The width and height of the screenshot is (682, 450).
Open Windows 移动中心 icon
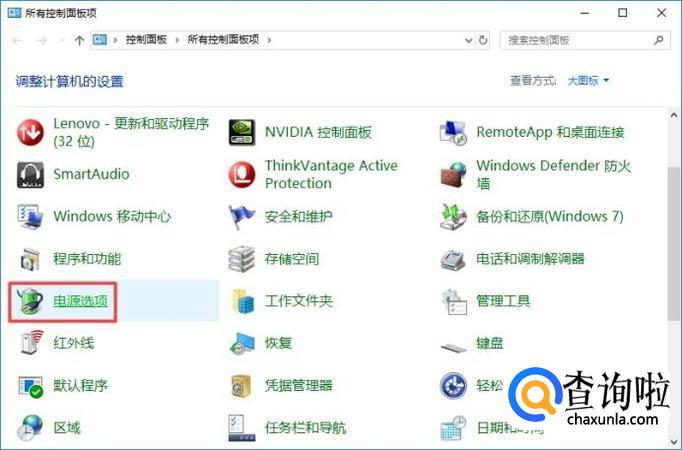tap(30, 217)
